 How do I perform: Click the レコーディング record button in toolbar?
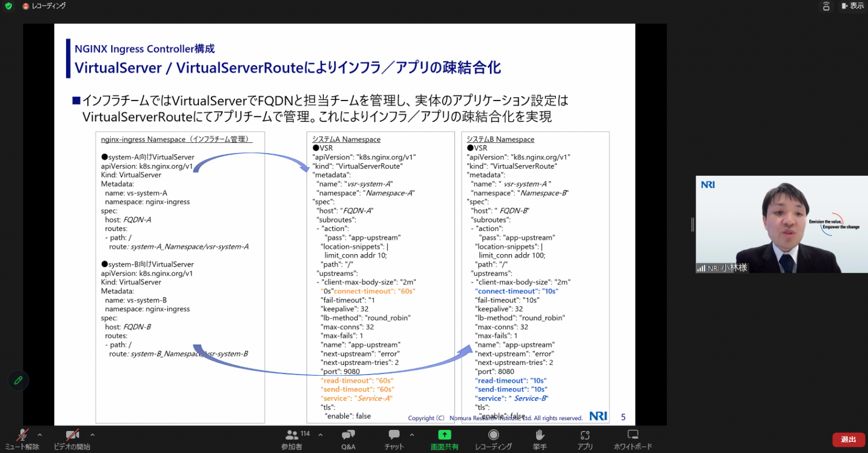click(x=493, y=439)
